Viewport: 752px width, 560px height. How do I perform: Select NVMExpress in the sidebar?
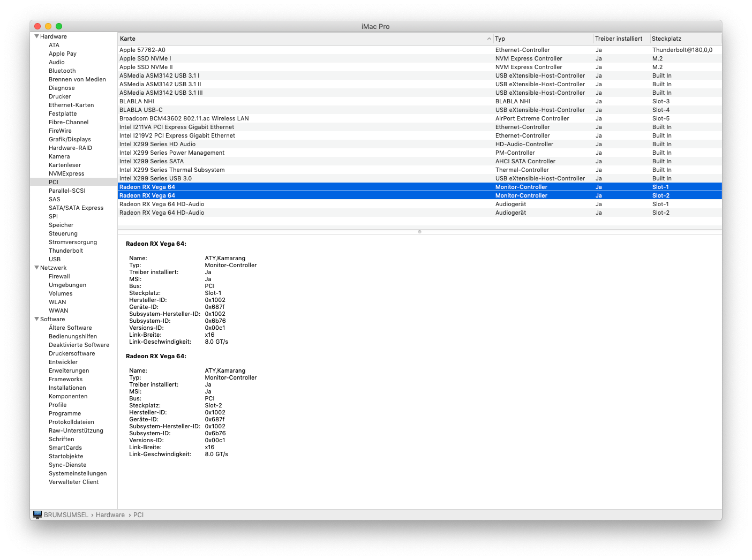pyautogui.click(x=66, y=173)
